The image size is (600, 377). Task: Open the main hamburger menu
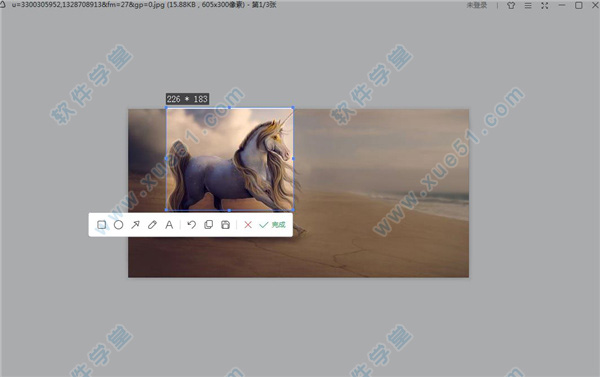pos(528,5)
